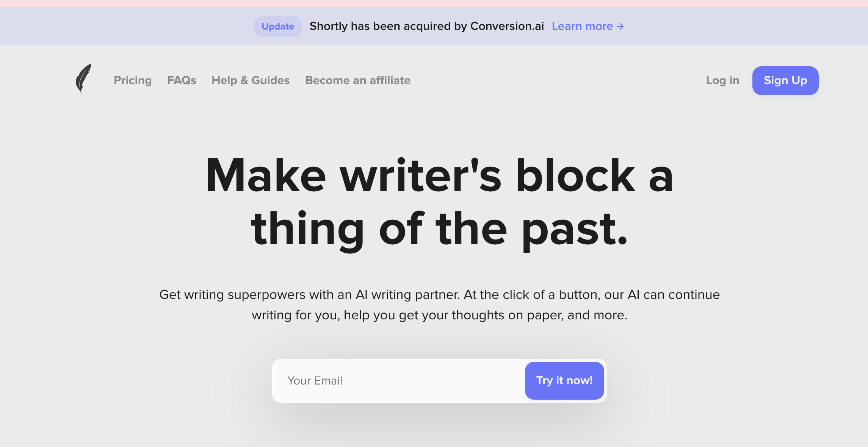Screen dimensions: 868x447
Task: Toggle the Update notification banner
Action: (277, 26)
